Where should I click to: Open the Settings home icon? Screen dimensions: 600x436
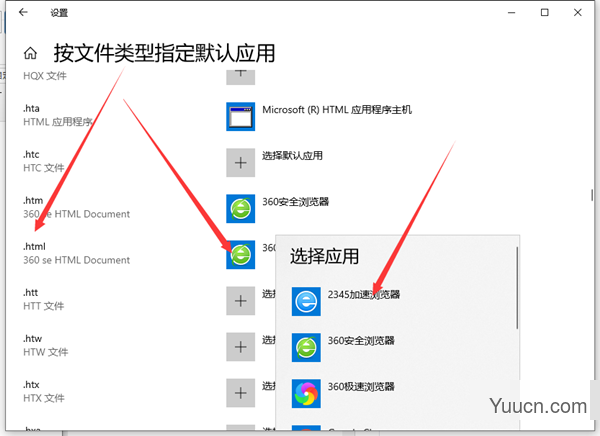30,53
